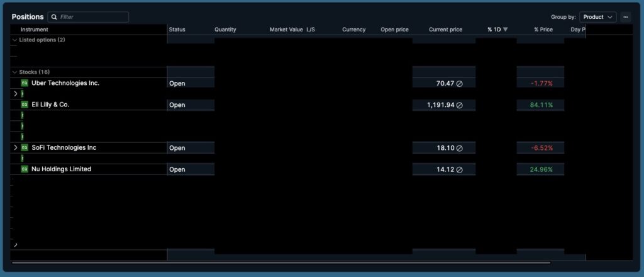This screenshot has width=644, height=277.
Task: Sort by the Currency column header
Action: click(x=353, y=30)
